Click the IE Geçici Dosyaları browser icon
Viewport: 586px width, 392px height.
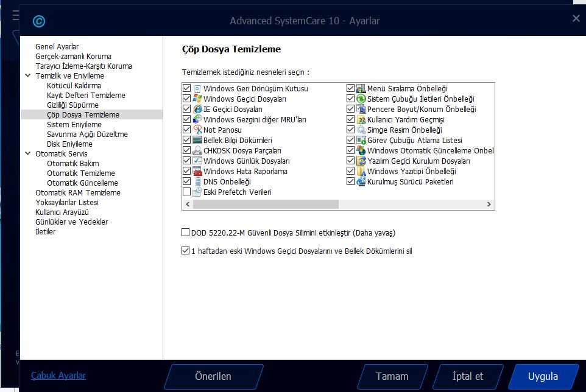click(197, 109)
